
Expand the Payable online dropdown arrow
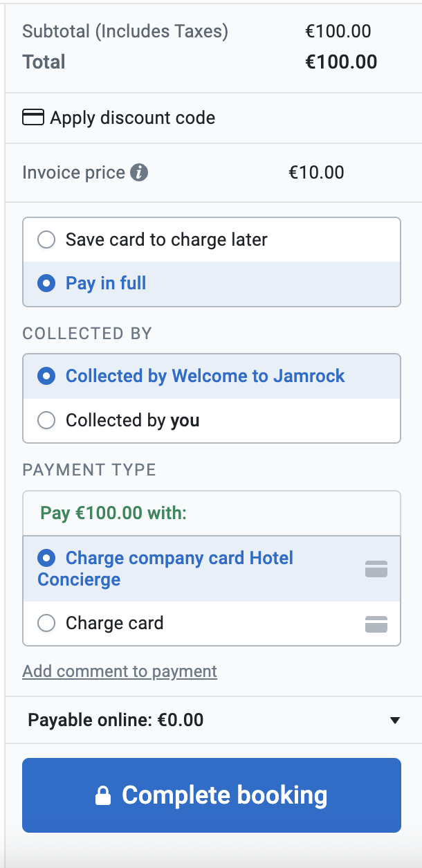coord(395,721)
